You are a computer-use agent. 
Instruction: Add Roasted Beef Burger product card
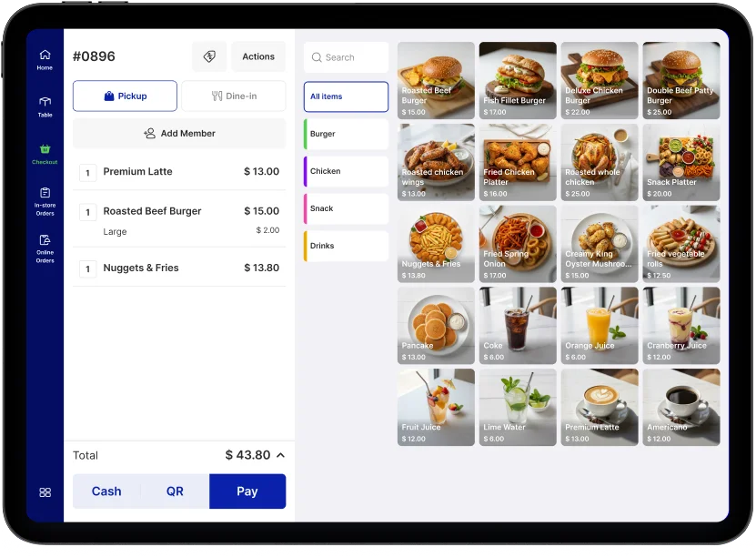pos(436,80)
